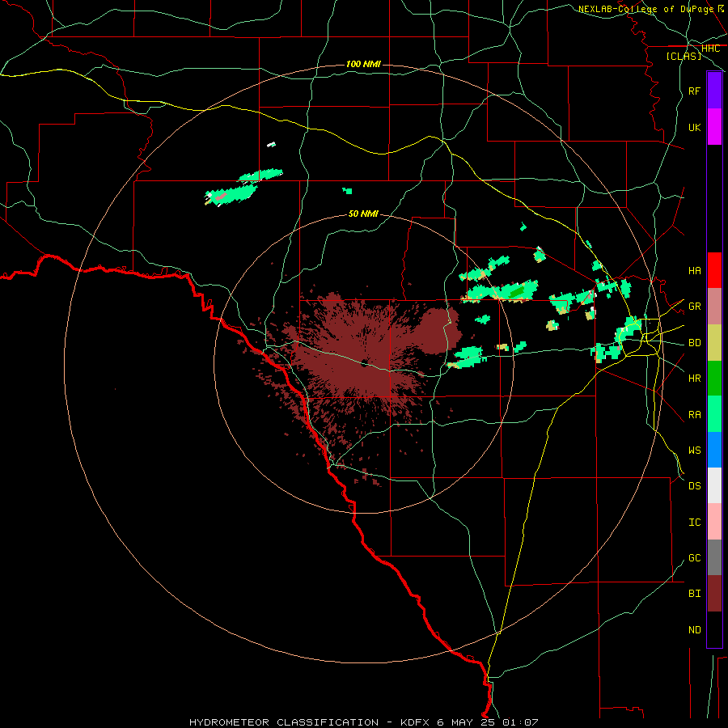Click the BI brown legend swatch
The width and height of the screenshot is (728, 728).
click(x=714, y=594)
